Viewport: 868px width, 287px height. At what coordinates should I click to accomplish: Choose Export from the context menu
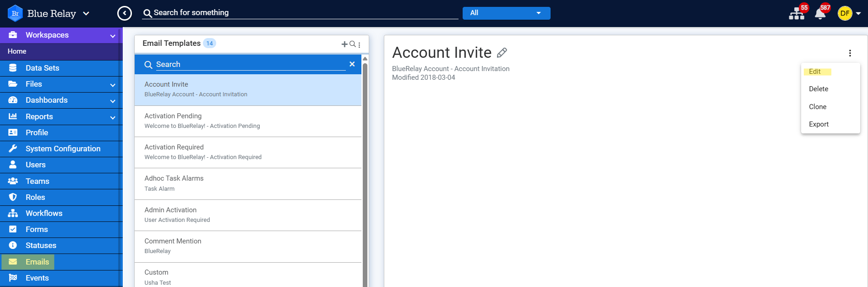coord(819,124)
